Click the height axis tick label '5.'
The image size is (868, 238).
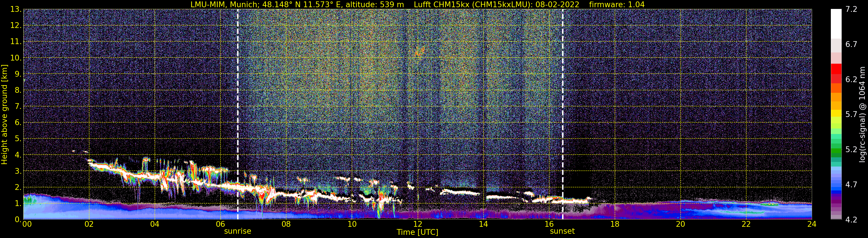tap(18, 139)
